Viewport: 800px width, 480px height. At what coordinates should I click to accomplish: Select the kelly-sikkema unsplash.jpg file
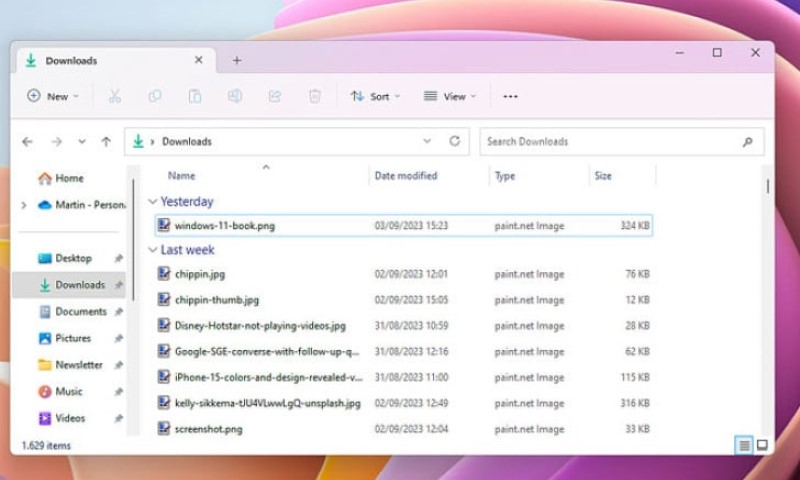click(403, 403)
